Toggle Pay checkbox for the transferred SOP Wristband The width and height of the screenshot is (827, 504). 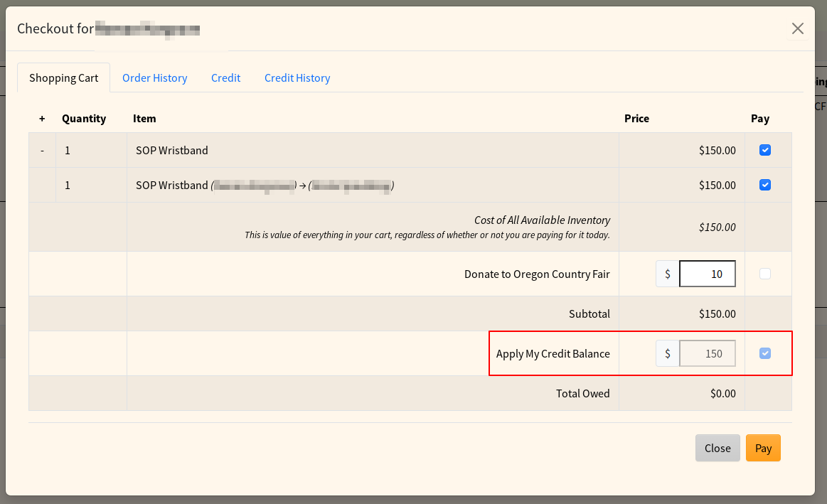click(x=765, y=185)
